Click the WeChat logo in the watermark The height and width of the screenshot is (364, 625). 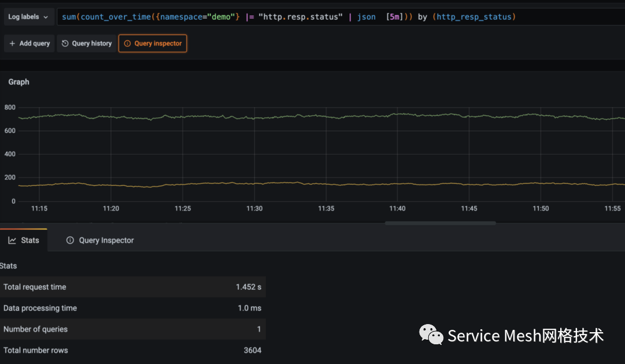tap(431, 334)
